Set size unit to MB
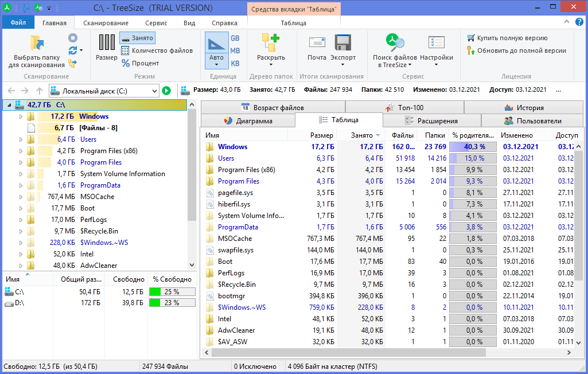Viewport: 588px width, 374px height. (x=235, y=50)
